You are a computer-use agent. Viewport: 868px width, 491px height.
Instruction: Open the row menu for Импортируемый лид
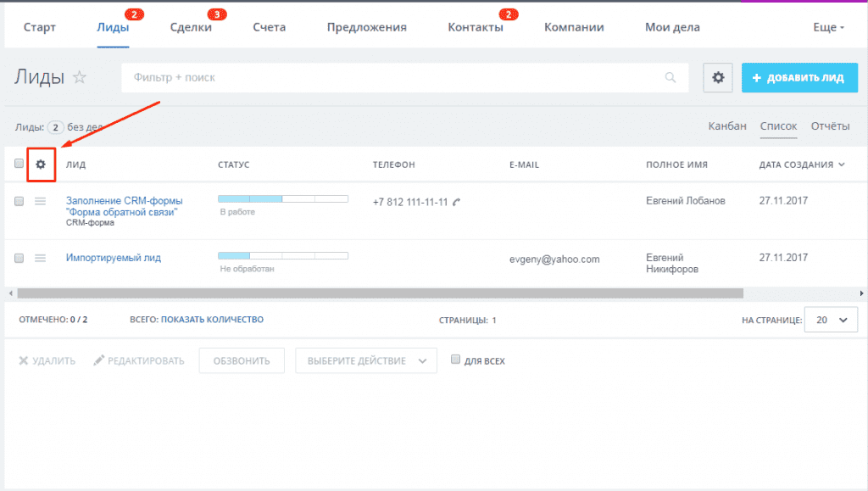coord(40,258)
